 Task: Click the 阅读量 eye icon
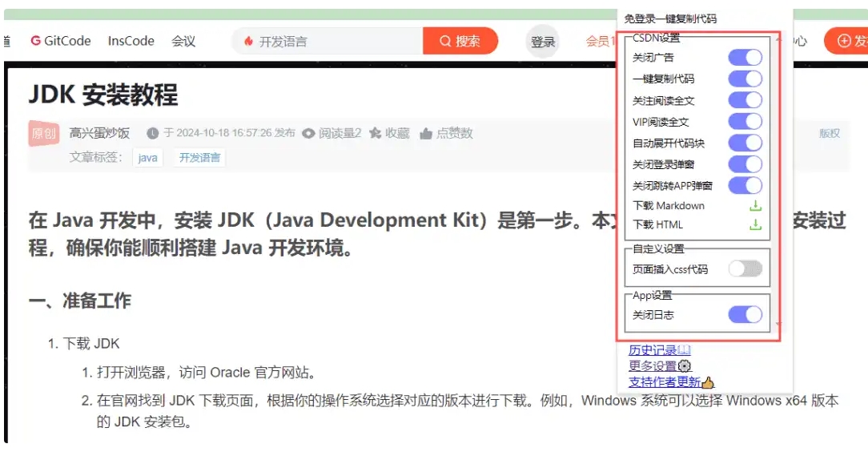[308, 133]
